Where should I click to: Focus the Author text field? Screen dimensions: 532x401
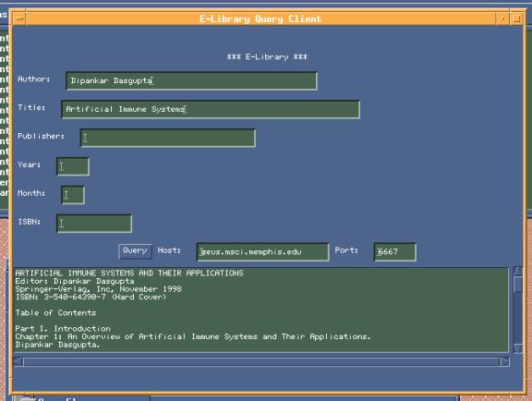(192, 80)
